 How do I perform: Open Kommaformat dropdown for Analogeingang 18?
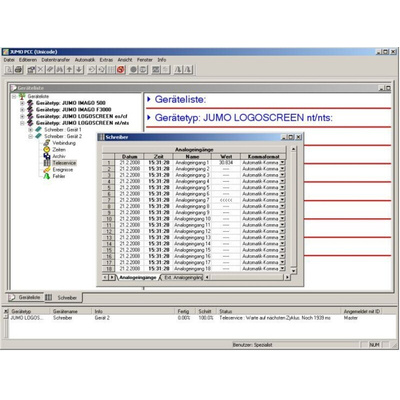[x=282, y=268]
